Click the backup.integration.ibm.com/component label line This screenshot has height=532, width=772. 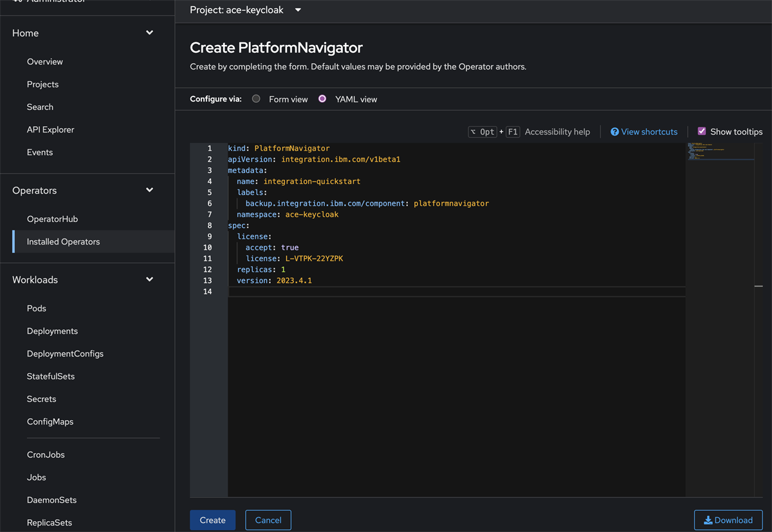pyautogui.click(x=367, y=203)
